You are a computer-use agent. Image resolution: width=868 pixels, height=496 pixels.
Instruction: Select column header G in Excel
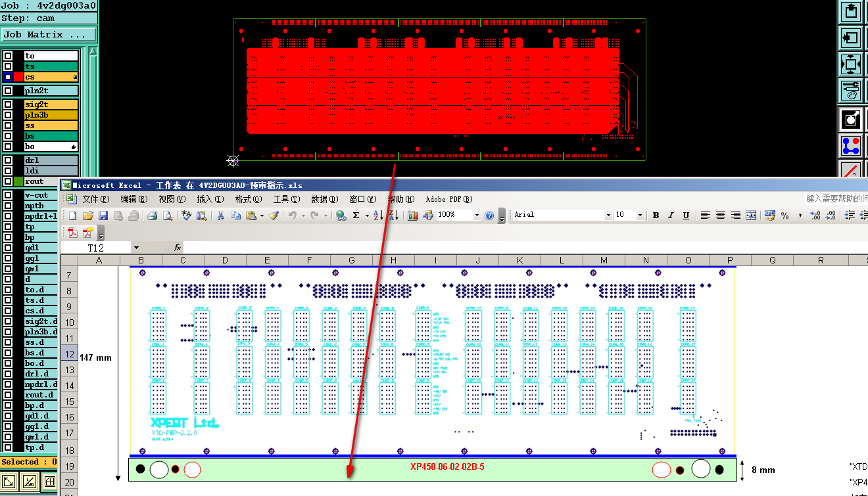pyautogui.click(x=352, y=261)
